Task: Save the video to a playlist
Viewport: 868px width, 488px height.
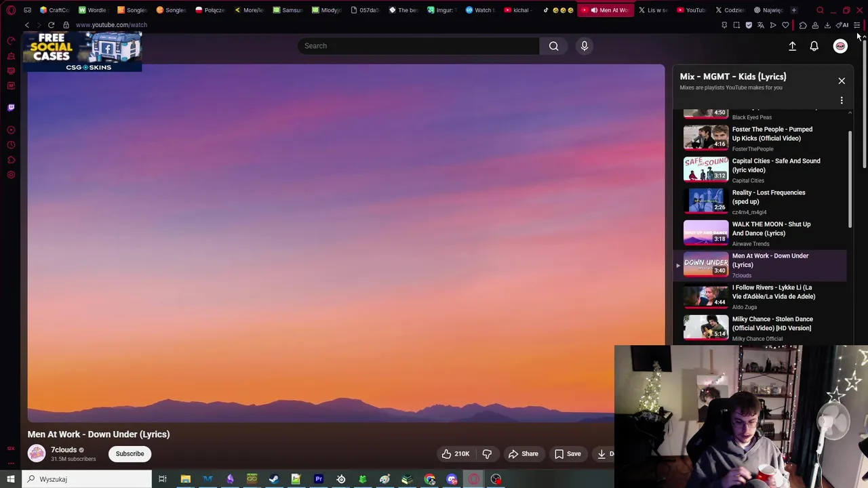Action: pos(568,453)
